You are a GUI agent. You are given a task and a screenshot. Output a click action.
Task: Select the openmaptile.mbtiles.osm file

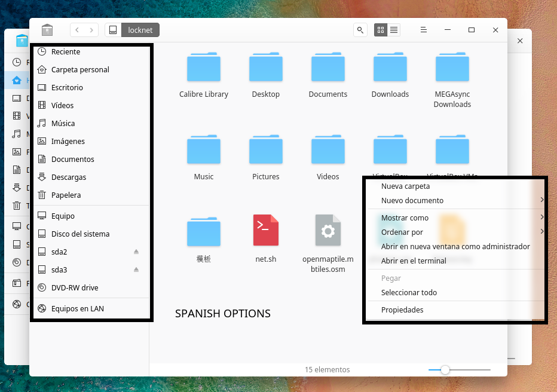[328, 244]
